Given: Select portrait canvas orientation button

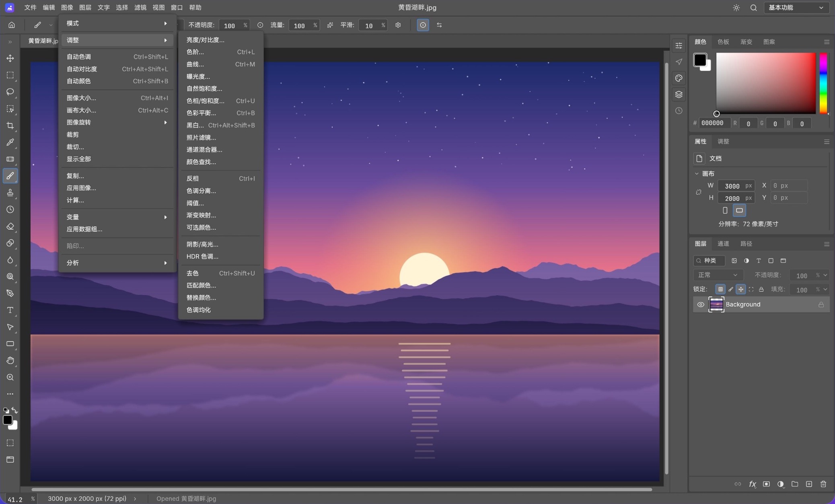Looking at the screenshot, I should [725, 210].
